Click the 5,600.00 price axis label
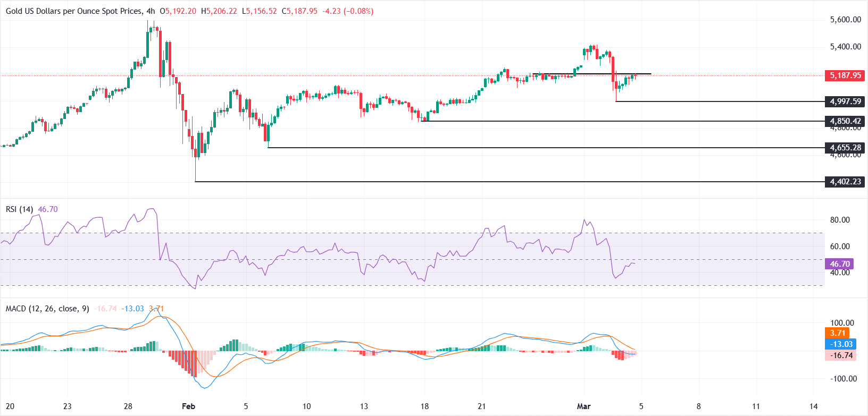This screenshot has width=868, height=416. (x=845, y=20)
